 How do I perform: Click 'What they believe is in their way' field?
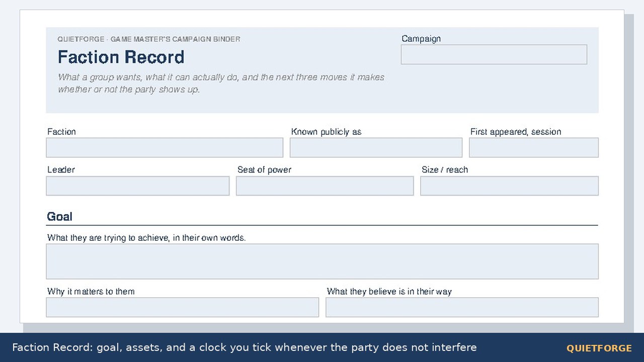pyautogui.click(x=462, y=307)
